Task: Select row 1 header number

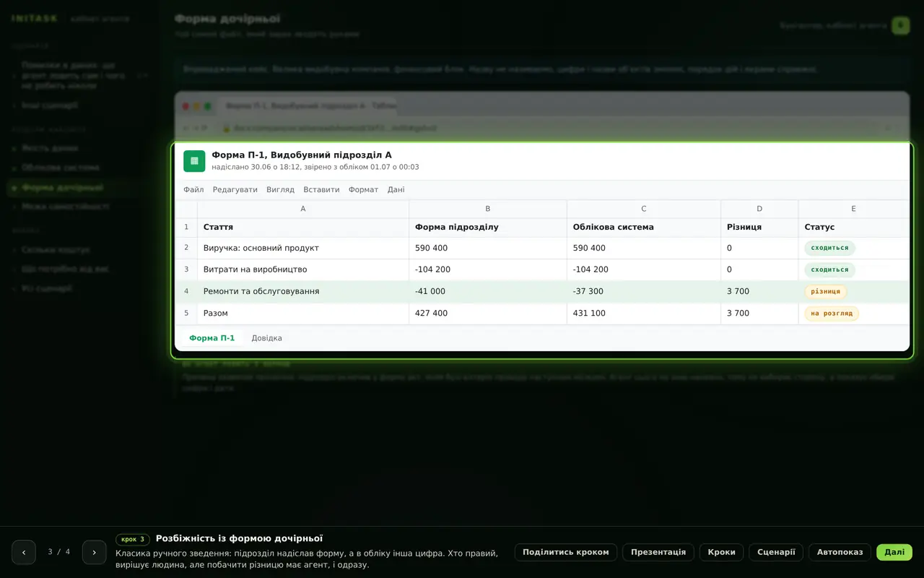Action: point(186,227)
